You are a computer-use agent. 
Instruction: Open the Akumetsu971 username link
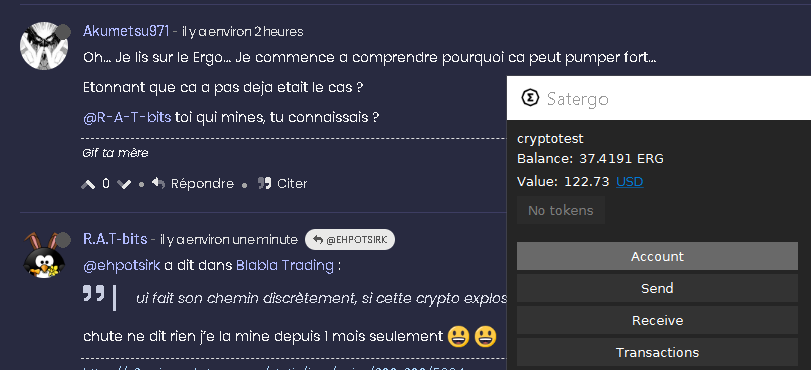(x=126, y=32)
